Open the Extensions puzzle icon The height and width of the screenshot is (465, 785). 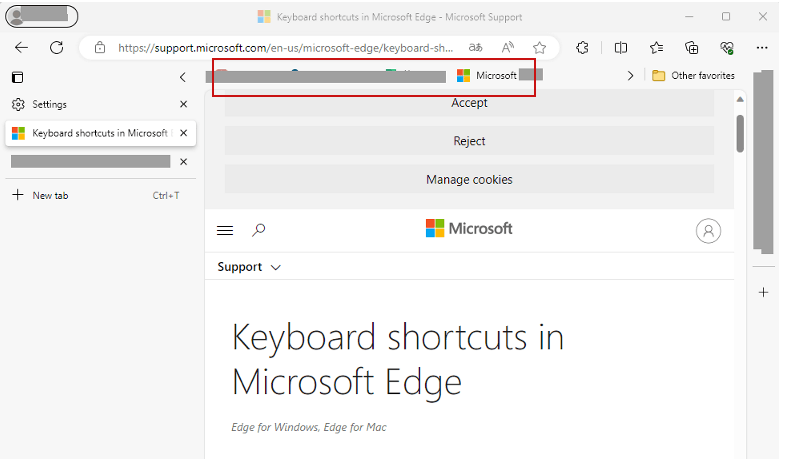[583, 47]
